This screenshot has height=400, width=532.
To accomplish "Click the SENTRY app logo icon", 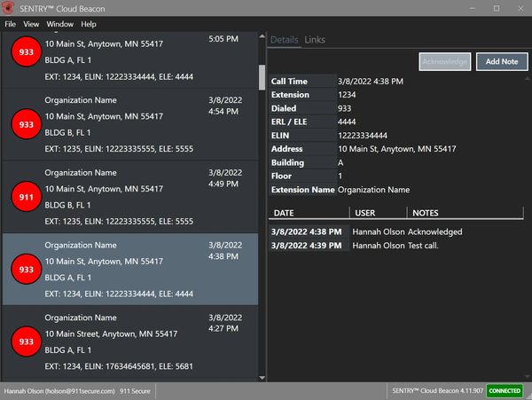I will pos(7,8).
